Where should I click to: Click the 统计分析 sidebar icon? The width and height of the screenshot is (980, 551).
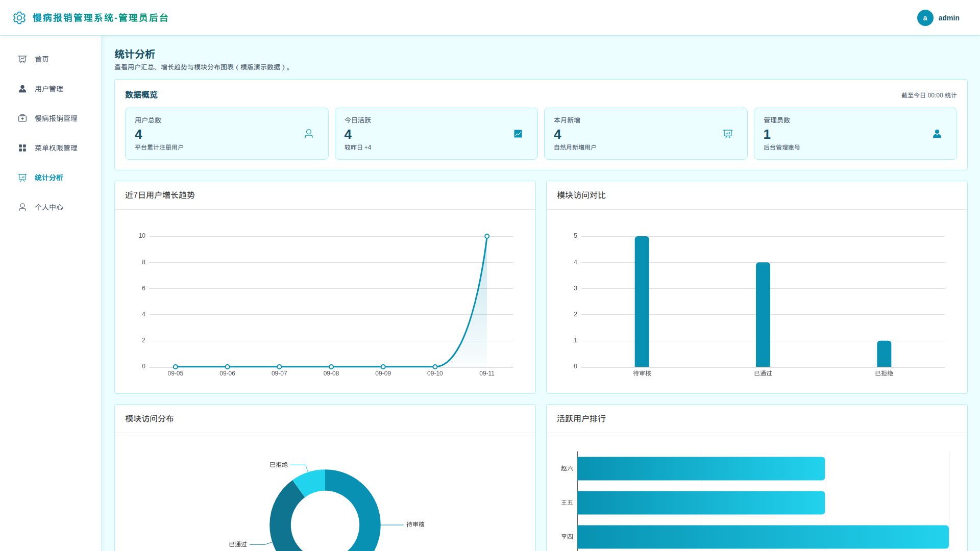pyautogui.click(x=22, y=178)
